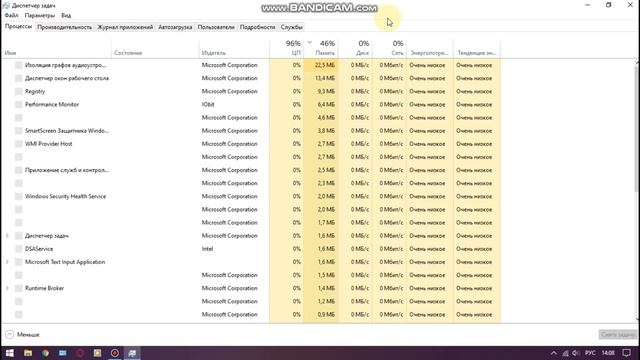The image size is (640, 360).
Task: Open File Explorer from the taskbar
Action: click(x=28, y=353)
